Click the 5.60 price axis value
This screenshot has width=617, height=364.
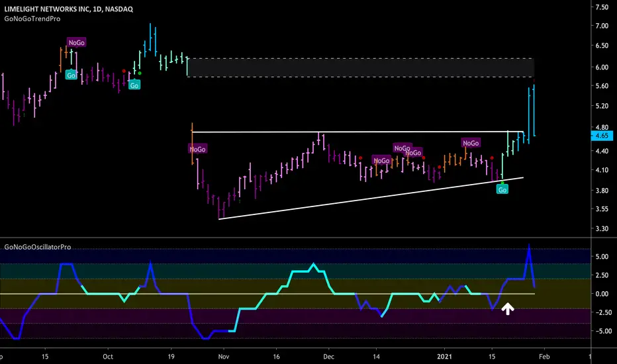pos(602,86)
